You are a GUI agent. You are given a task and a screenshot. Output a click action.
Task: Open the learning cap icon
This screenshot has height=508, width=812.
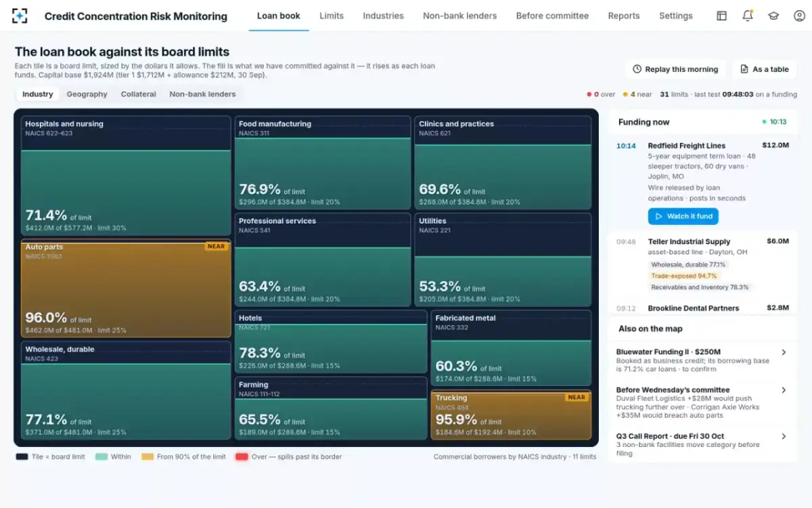click(773, 16)
